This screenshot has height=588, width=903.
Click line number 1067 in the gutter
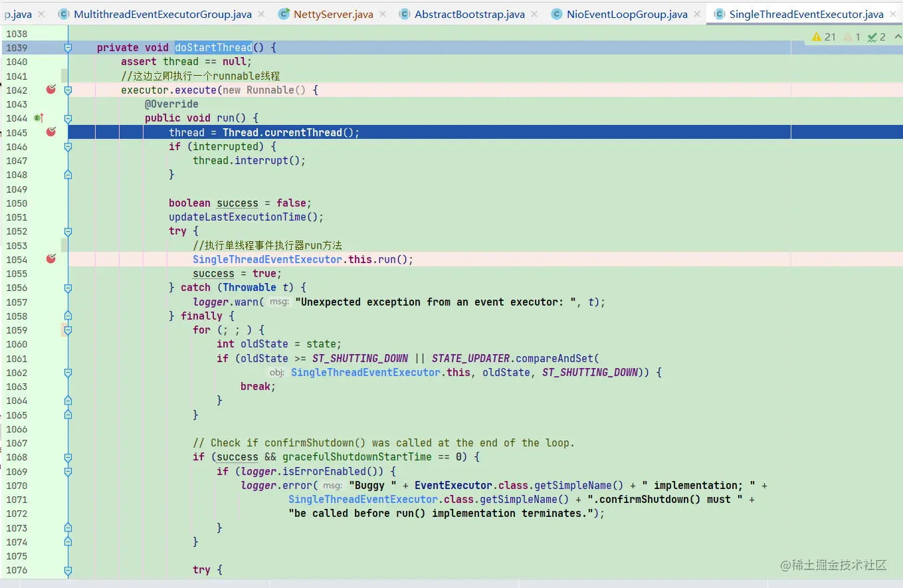[x=17, y=443]
